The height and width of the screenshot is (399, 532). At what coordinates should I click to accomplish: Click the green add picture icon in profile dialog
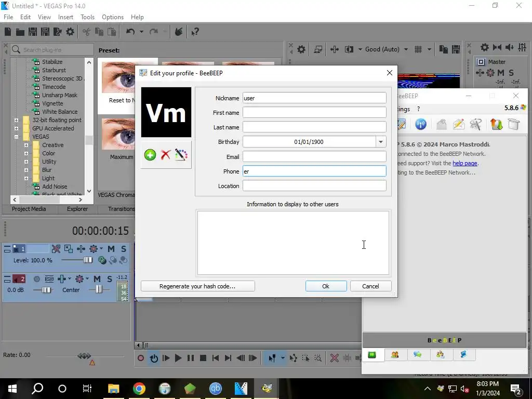150,155
